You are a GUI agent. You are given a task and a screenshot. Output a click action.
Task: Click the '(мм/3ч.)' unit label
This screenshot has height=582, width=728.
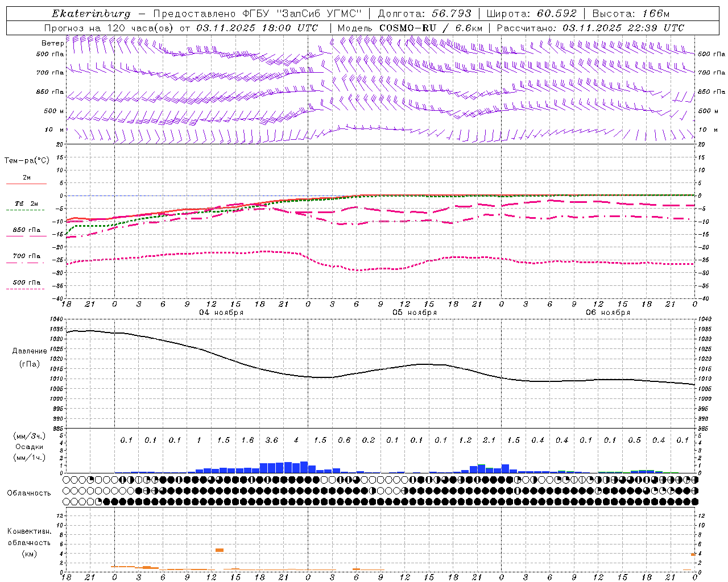[x=29, y=436]
